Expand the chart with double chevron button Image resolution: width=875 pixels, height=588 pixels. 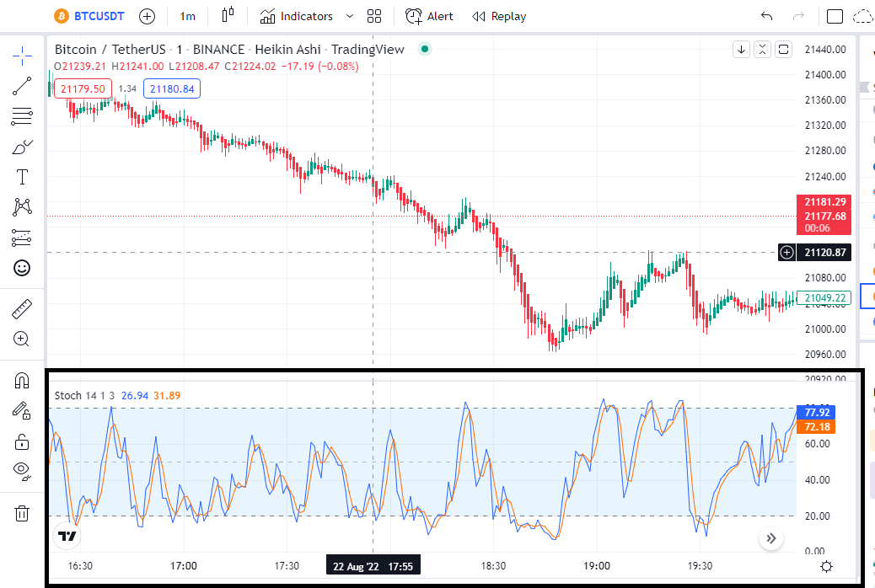(x=771, y=538)
